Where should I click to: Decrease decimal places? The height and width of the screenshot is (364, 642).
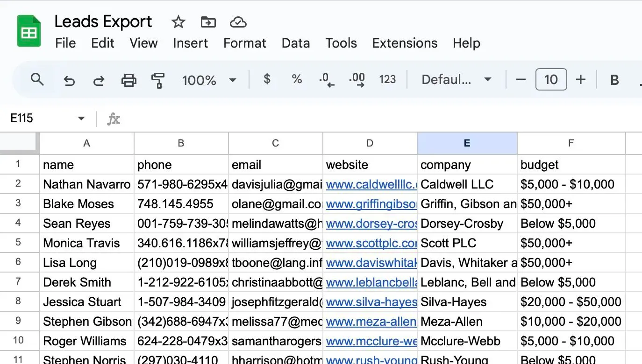click(326, 80)
